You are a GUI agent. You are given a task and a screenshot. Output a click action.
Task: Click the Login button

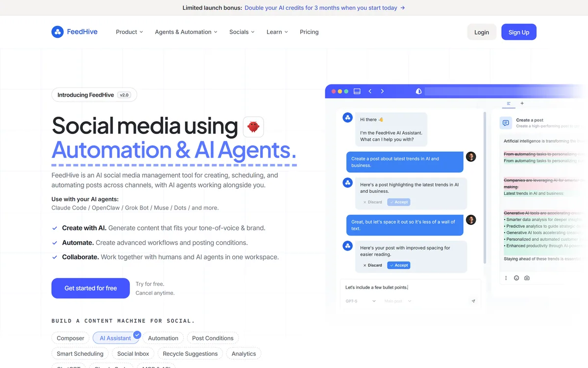coord(482,32)
